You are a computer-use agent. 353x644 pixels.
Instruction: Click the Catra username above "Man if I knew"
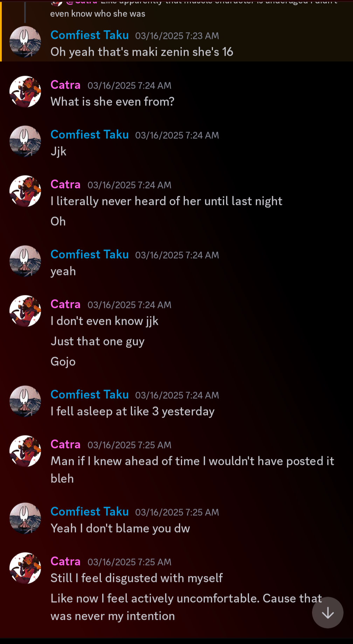pyautogui.click(x=65, y=444)
